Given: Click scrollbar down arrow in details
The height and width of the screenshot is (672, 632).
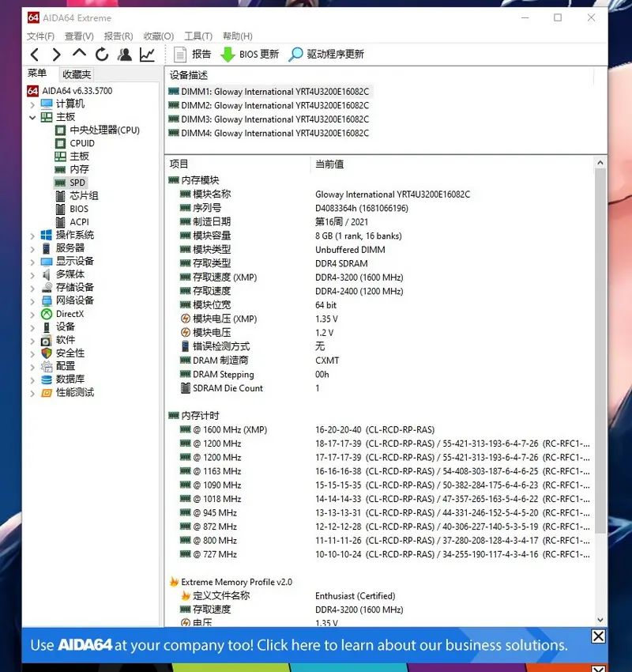Looking at the screenshot, I should 600,620.
